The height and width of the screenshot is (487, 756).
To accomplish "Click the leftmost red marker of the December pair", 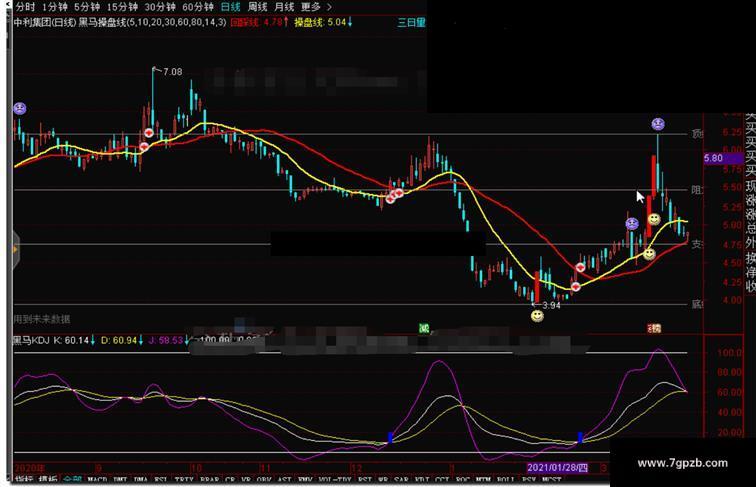I will point(390,198).
